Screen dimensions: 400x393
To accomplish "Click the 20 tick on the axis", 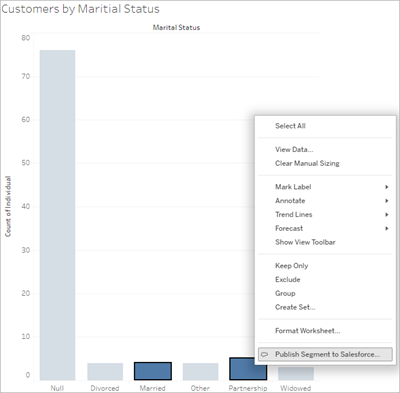I will click(26, 293).
